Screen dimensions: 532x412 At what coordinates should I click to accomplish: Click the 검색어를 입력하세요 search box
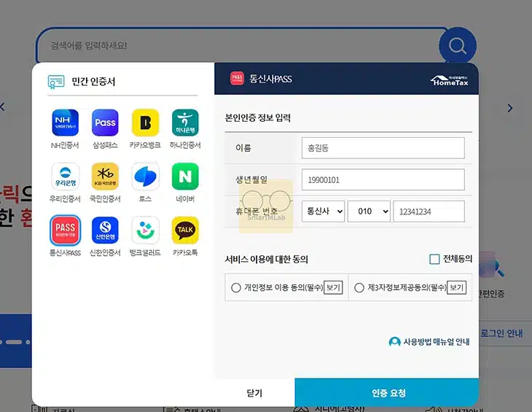(x=238, y=45)
